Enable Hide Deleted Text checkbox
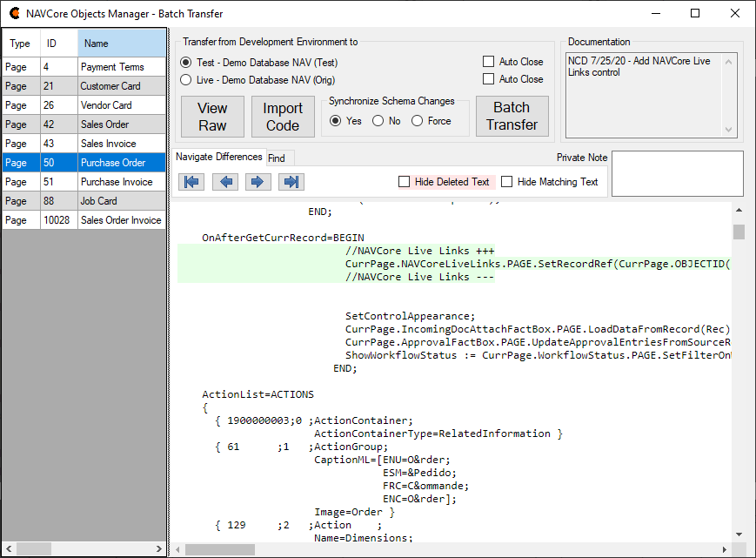Image resolution: width=756 pixels, height=558 pixels. pos(404,182)
